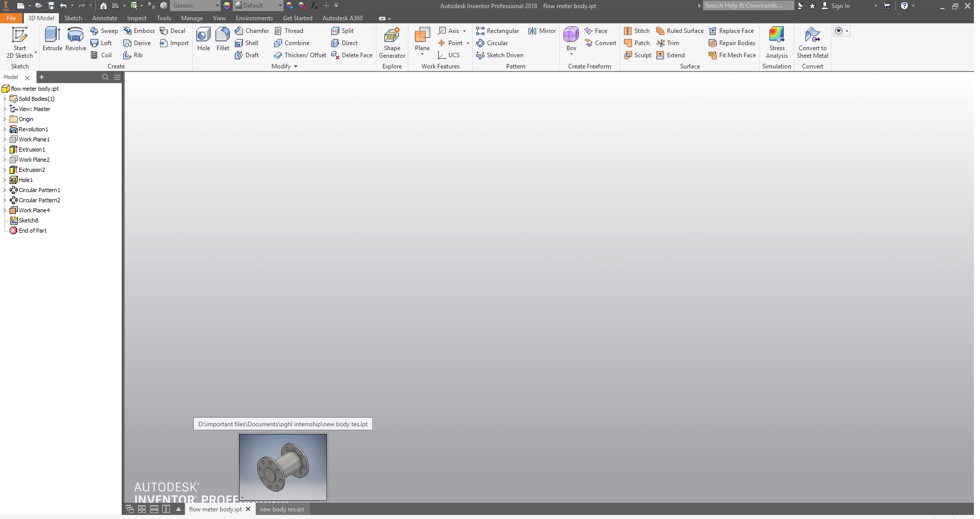Switch to the Inspect ribbon tab
Screen dimensions: 980x519
click(136, 18)
